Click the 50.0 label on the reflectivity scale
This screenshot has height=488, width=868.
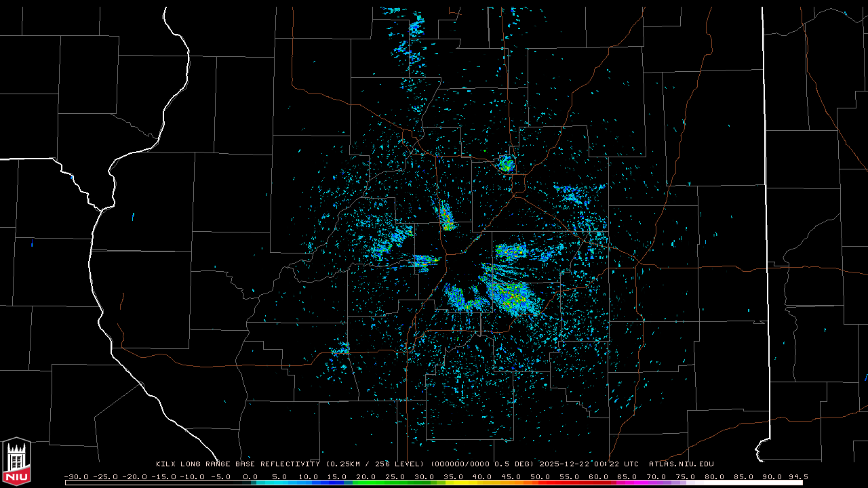click(540, 476)
